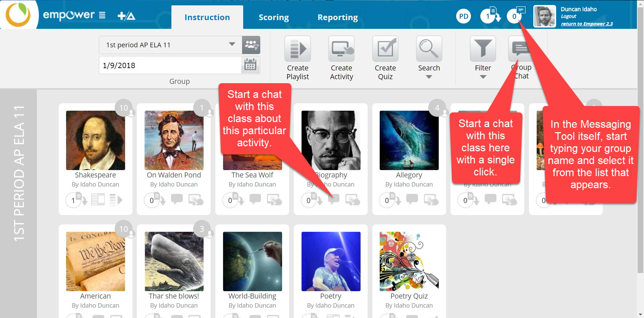This screenshot has width=644, height=318.
Task: Open the hamburger menu beside empower
Action: coord(102,15)
